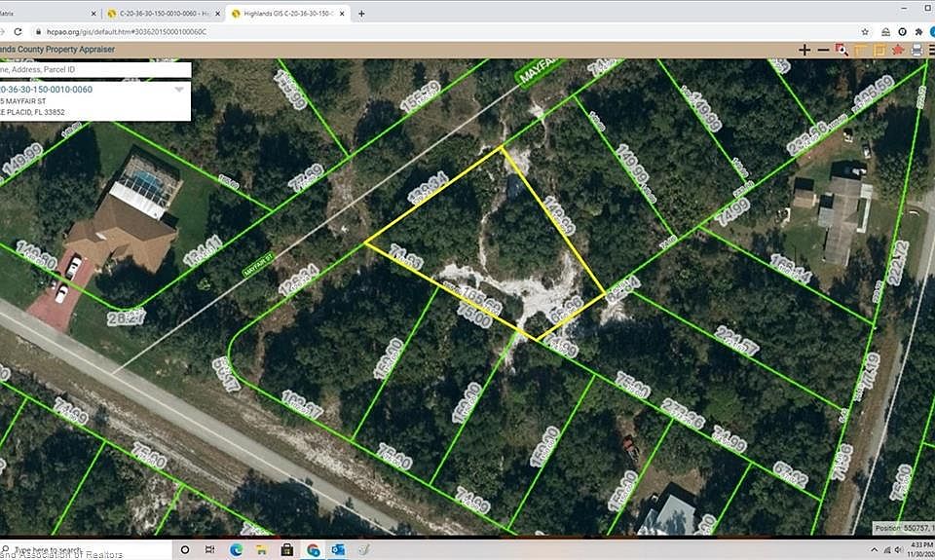Open parcel link 20-36-30-150-0010-0060

[x=46, y=90]
